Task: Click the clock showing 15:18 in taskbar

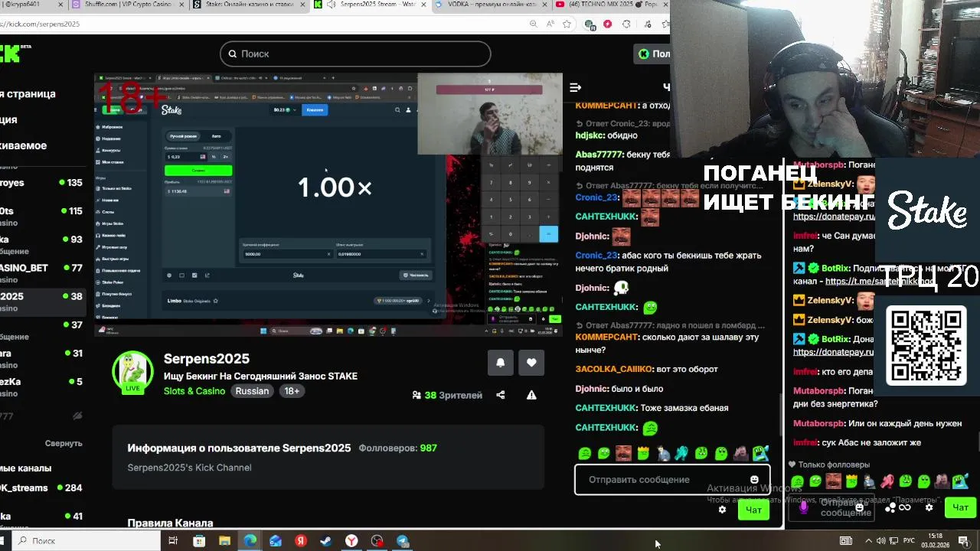Action: pos(936,541)
